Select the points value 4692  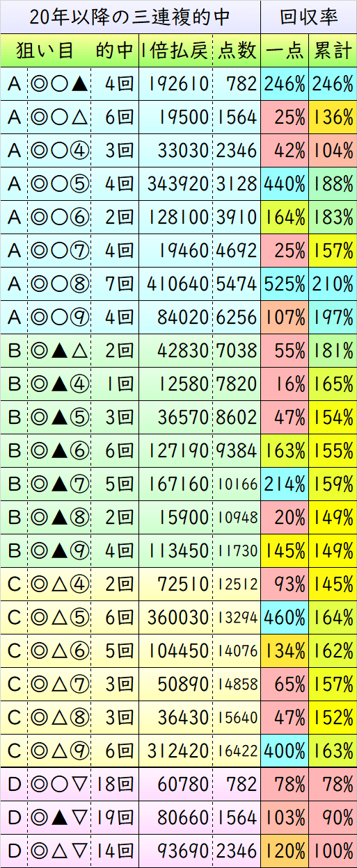click(x=237, y=251)
